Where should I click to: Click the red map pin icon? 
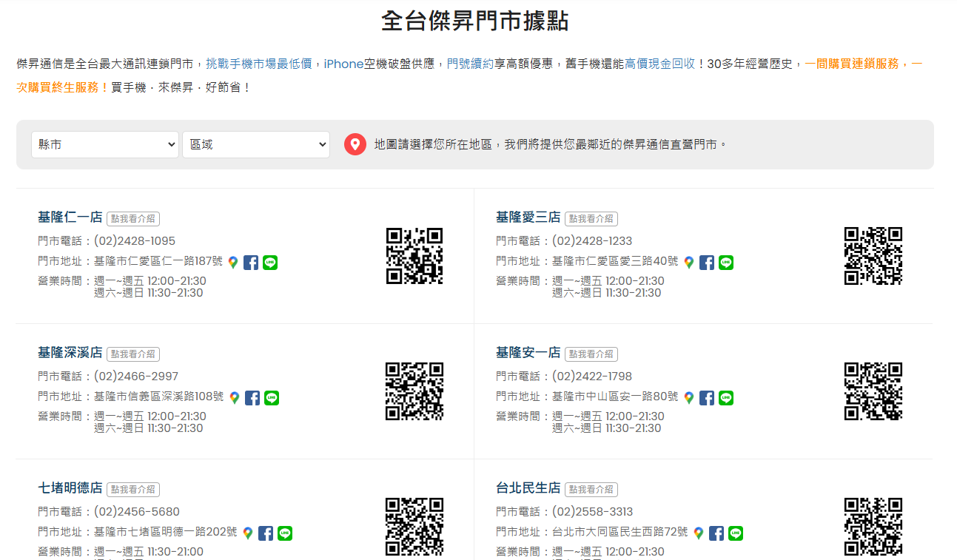point(355,144)
